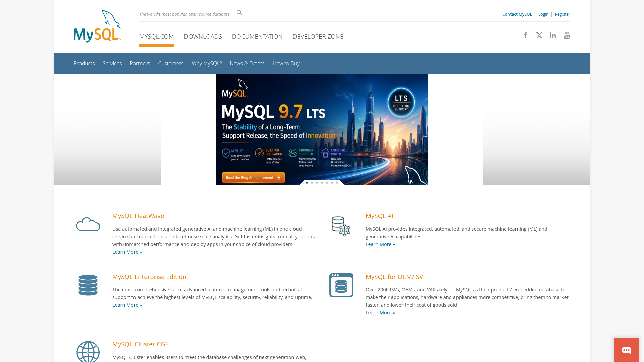Image resolution: width=644 pixels, height=362 pixels.
Task: Click the MySQL AI database icon
Action: (x=341, y=226)
